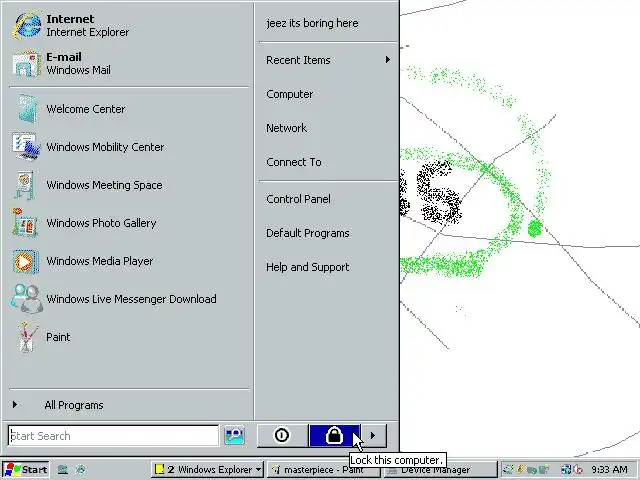Image resolution: width=640 pixels, height=480 pixels.
Task: Click the 9:33 AM clock
Action: (x=609, y=469)
